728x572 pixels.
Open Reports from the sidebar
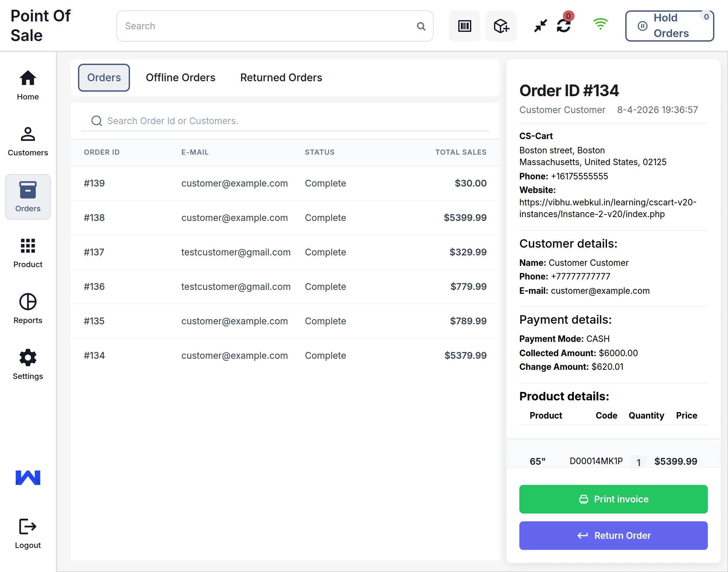pos(28,308)
